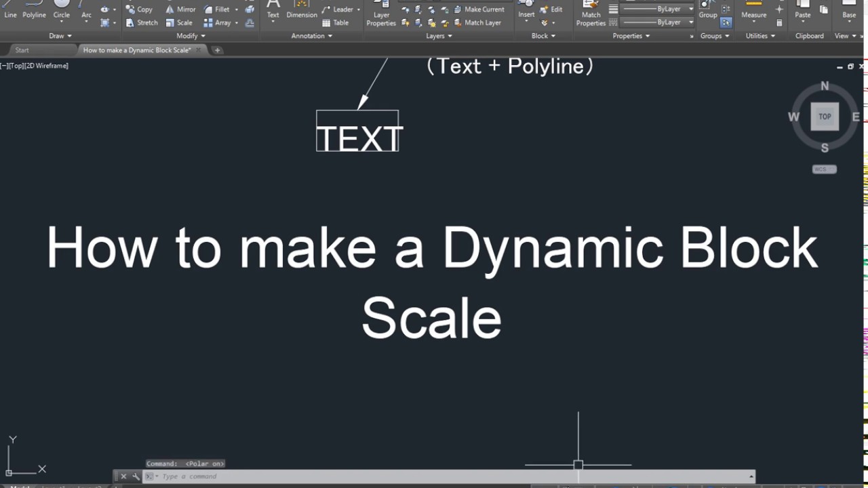Click the Copy tool in Modify
This screenshot has height=488, width=868.
coord(139,9)
